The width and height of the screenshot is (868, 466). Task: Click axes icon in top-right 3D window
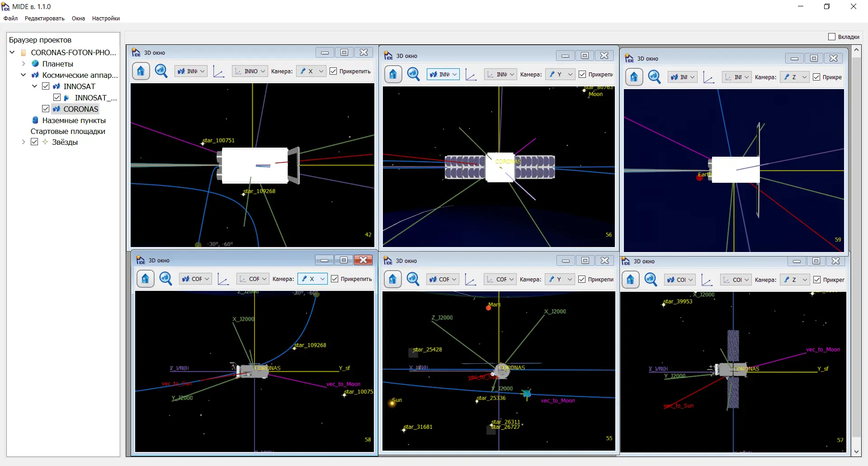[x=708, y=77]
